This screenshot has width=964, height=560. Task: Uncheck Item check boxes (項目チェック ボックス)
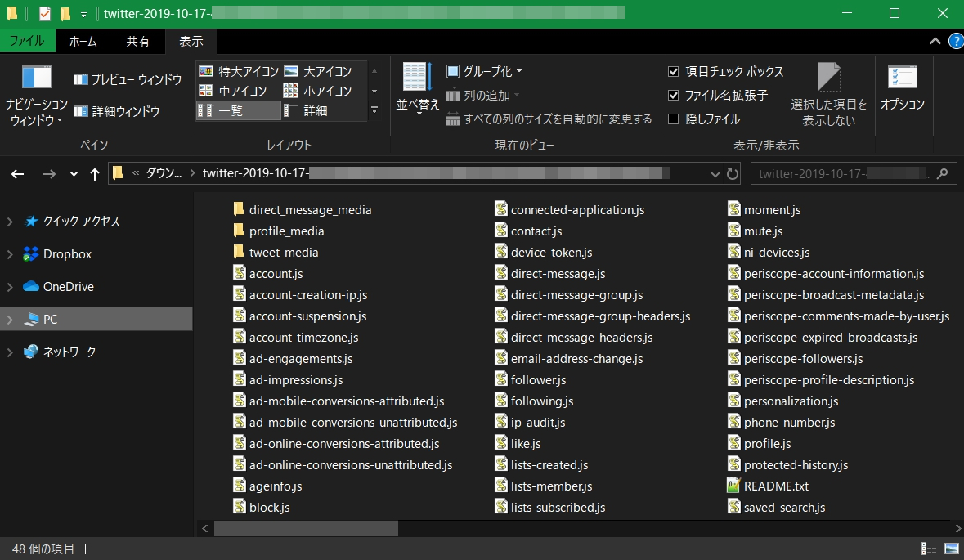click(x=673, y=71)
